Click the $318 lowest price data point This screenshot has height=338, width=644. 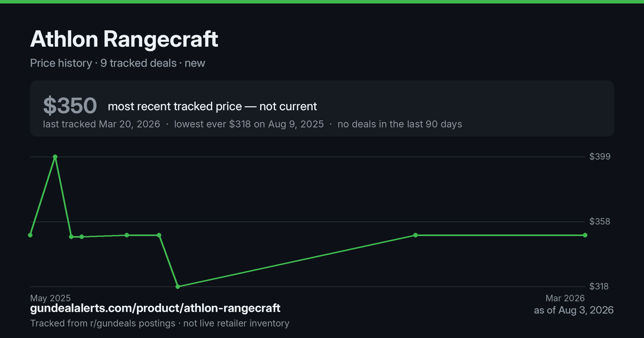click(178, 286)
